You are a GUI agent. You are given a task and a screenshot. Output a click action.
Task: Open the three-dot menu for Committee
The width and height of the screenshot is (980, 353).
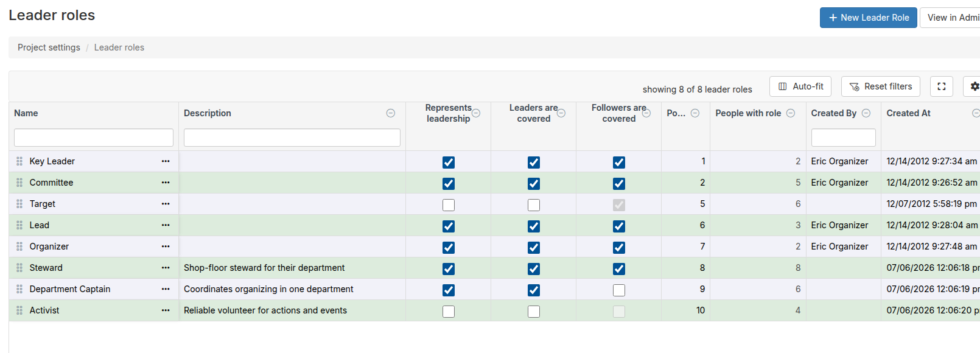166,183
